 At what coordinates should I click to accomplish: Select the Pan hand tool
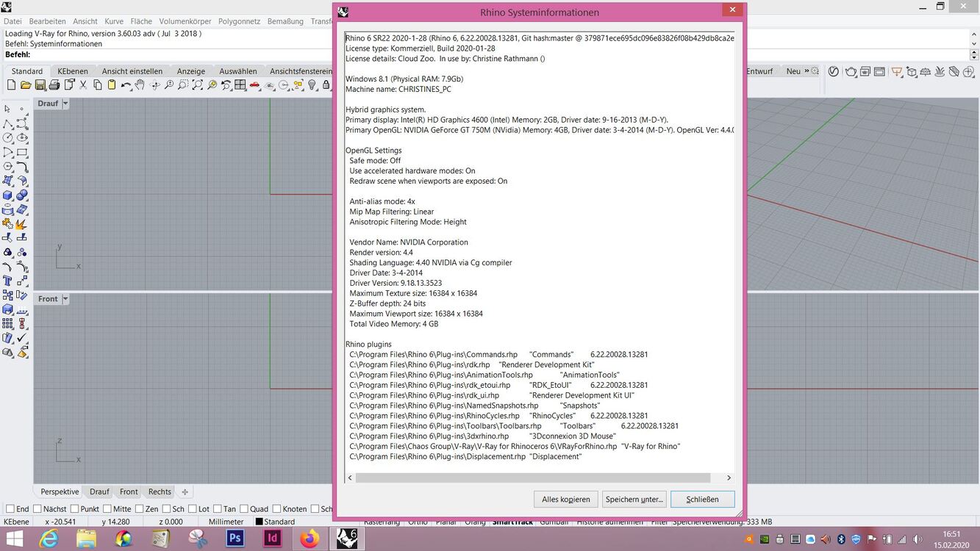tap(140, 85)
